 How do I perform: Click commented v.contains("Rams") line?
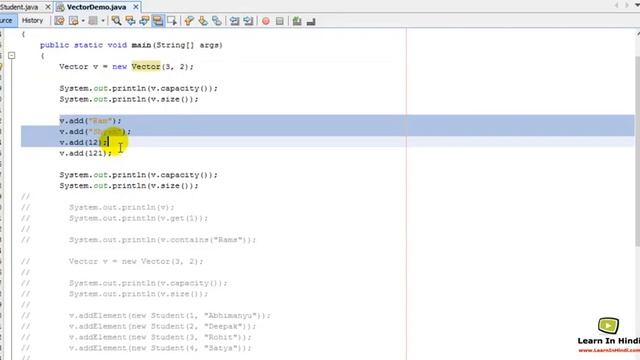point(162,240)
